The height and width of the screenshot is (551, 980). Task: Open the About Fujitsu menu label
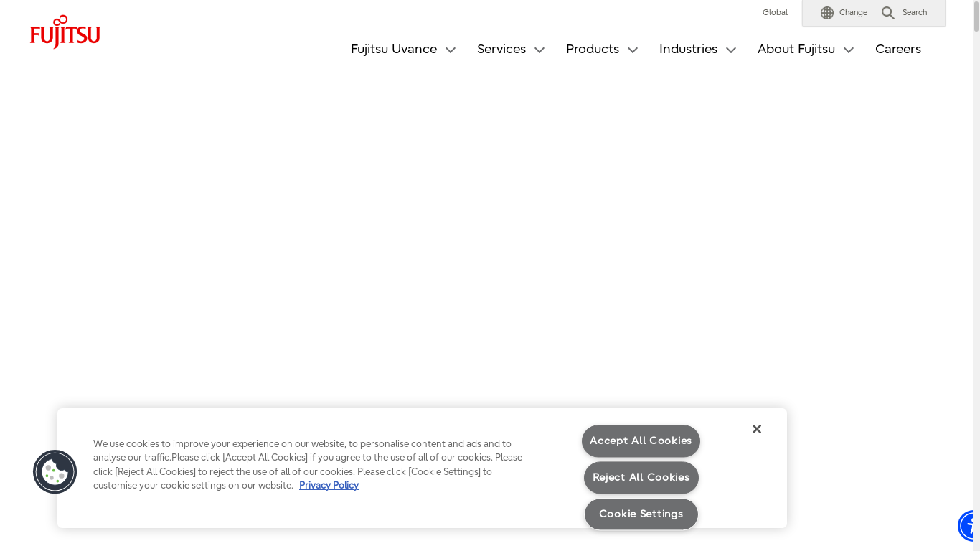tap(796, 49)
